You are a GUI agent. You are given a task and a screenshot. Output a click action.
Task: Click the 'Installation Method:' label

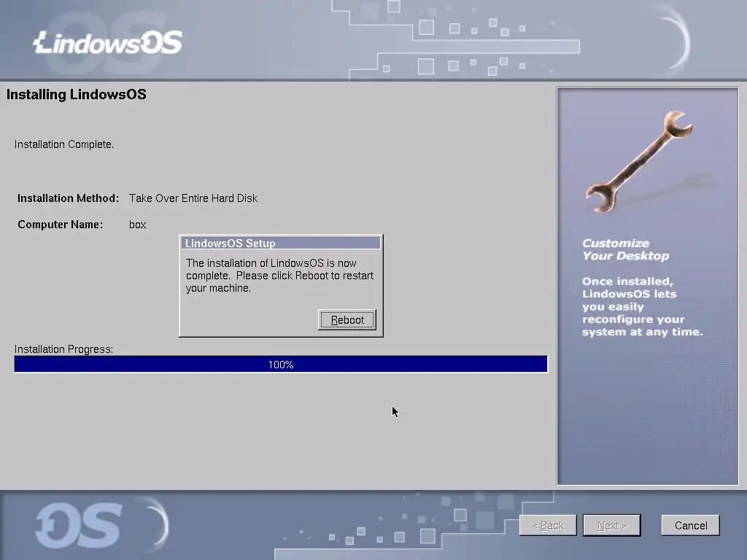point(68,198)
